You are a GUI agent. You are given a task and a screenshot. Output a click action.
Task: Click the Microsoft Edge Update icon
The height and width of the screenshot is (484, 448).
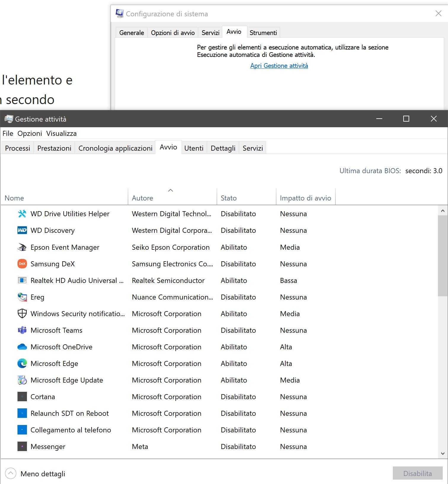click(22, 380)
